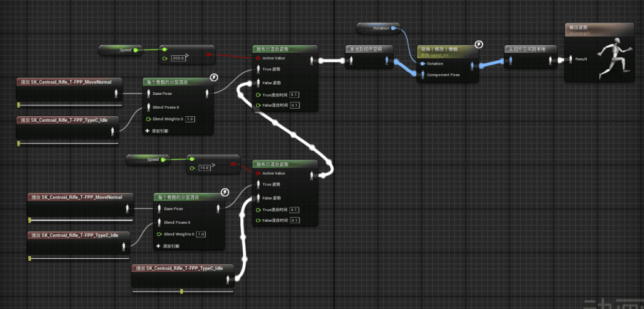Click the playback slider handle positioned mid-track on Idle player

coord(182,291)
